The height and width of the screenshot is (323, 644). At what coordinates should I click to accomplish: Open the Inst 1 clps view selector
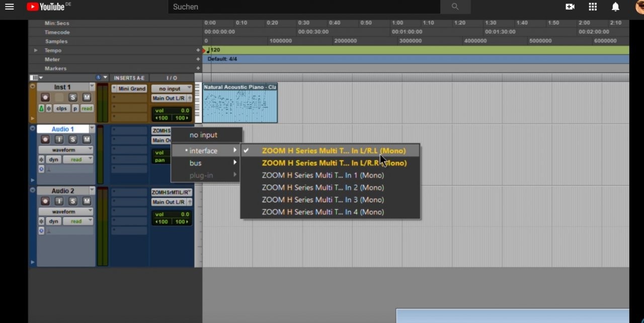[x=61, y=109]
